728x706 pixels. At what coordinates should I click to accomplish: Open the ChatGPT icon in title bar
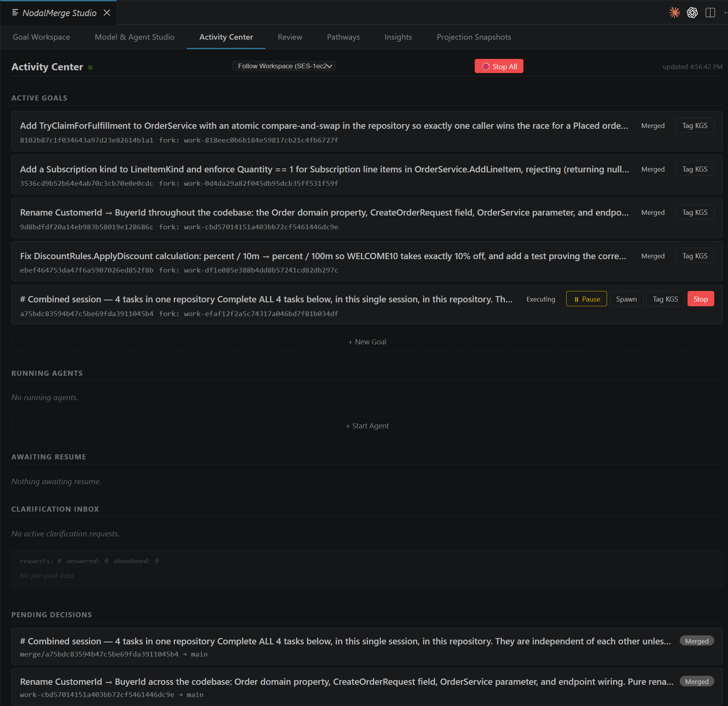click(x=692, y=13)
